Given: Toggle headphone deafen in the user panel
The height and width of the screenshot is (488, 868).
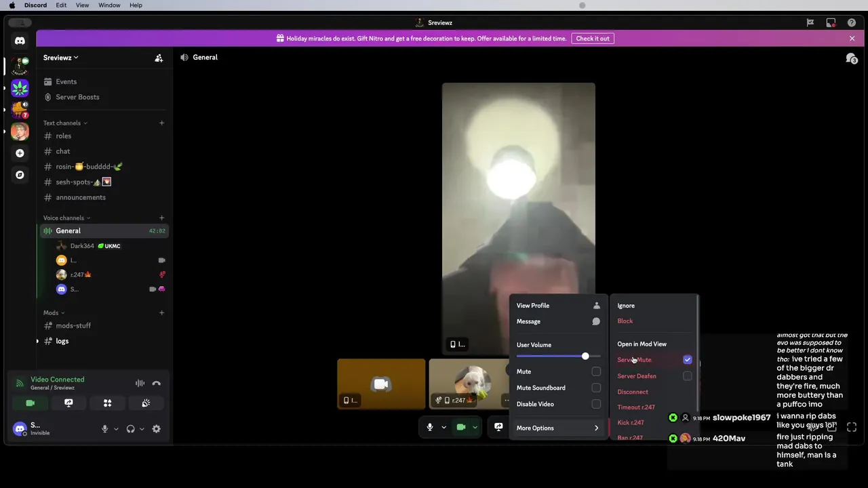Looking at the screenshot, I should click(x=131, y=429).
